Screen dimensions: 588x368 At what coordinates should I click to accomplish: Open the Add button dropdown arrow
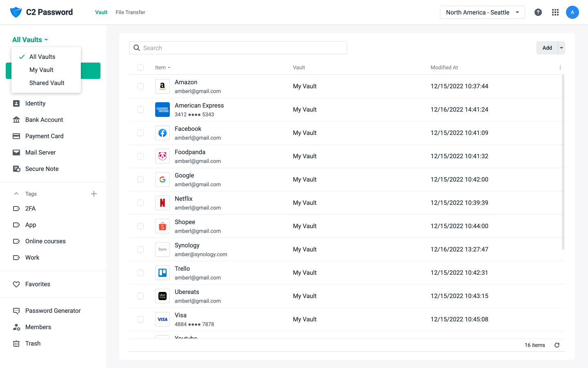(561, 48)
